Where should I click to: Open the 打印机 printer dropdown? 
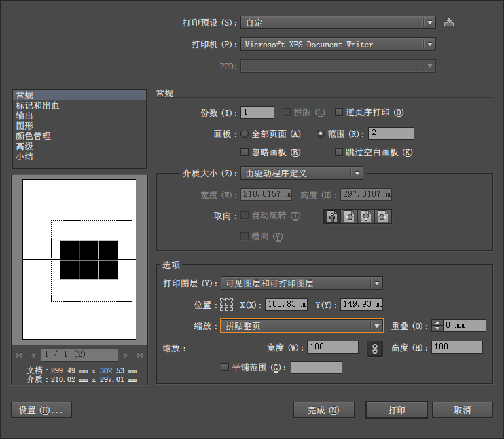(x=338, y=45)
